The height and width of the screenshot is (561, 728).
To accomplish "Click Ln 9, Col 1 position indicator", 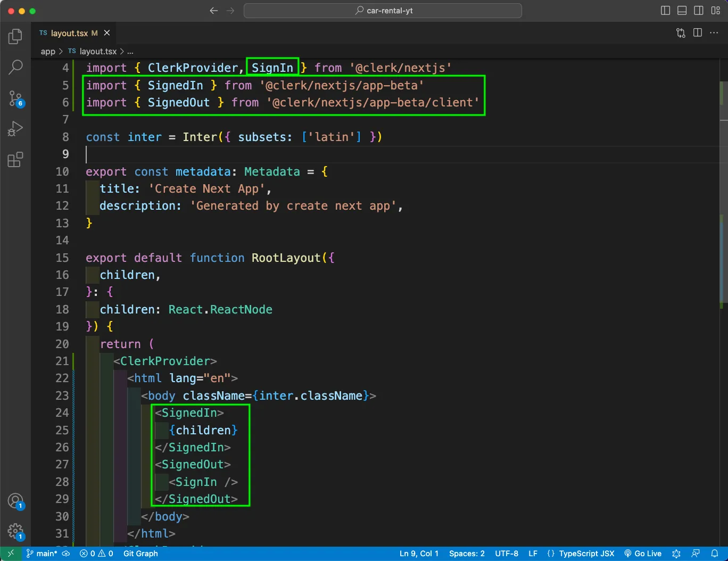I will (x=419, y=554).
